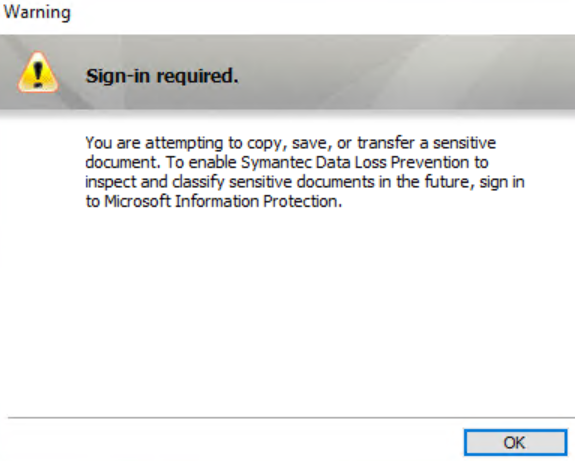The height and width of the screenshot is (461, 575).
Task: Click the word "sensitive" on the first line
Action: pos(464,143)
